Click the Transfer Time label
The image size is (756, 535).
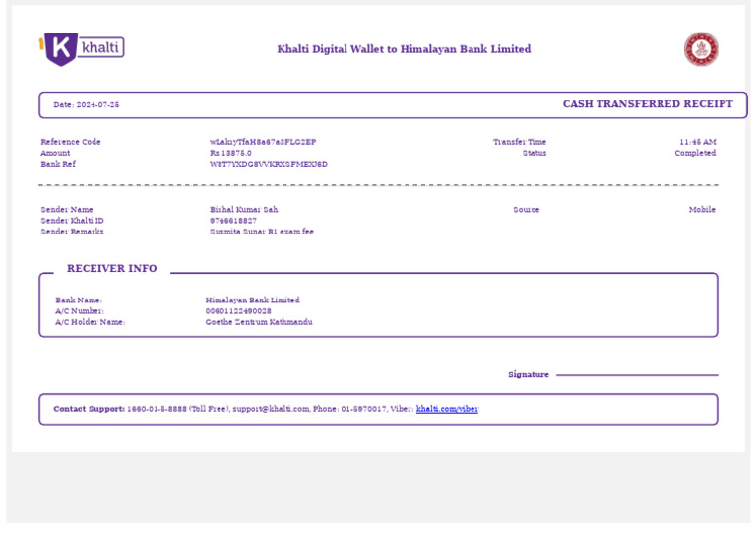point(520,142)
